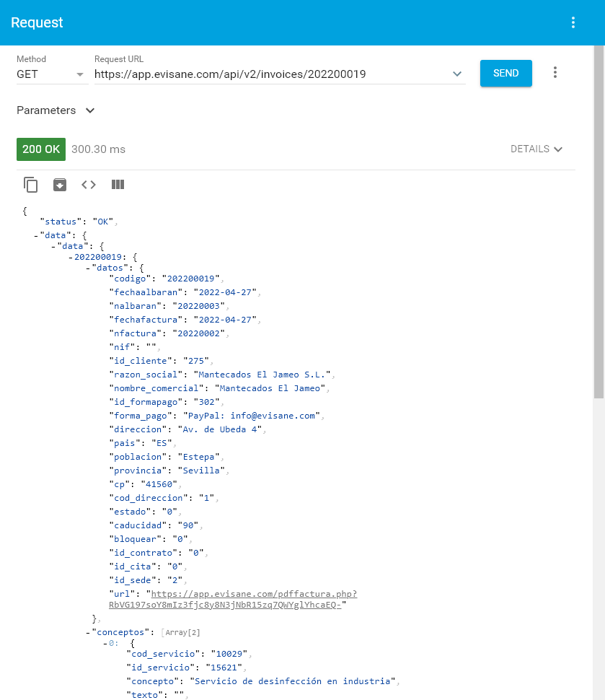Collapse item 0 of conceptos array
Screen dimensions: 605x700
pos(105,642)
